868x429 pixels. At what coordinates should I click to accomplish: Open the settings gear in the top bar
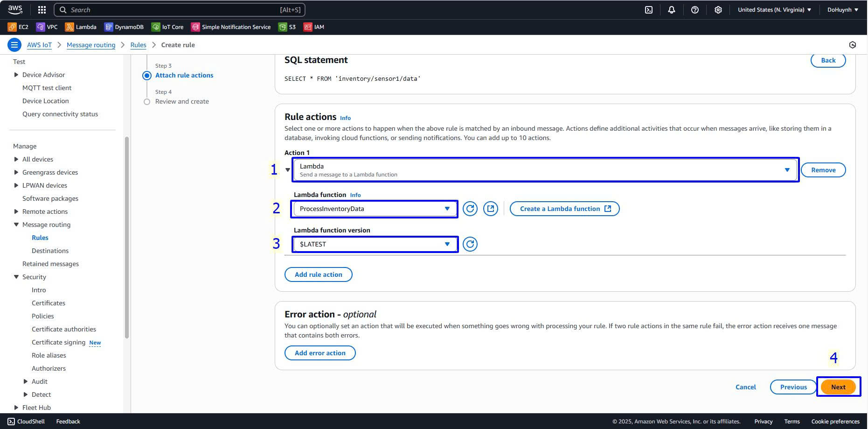718,10
